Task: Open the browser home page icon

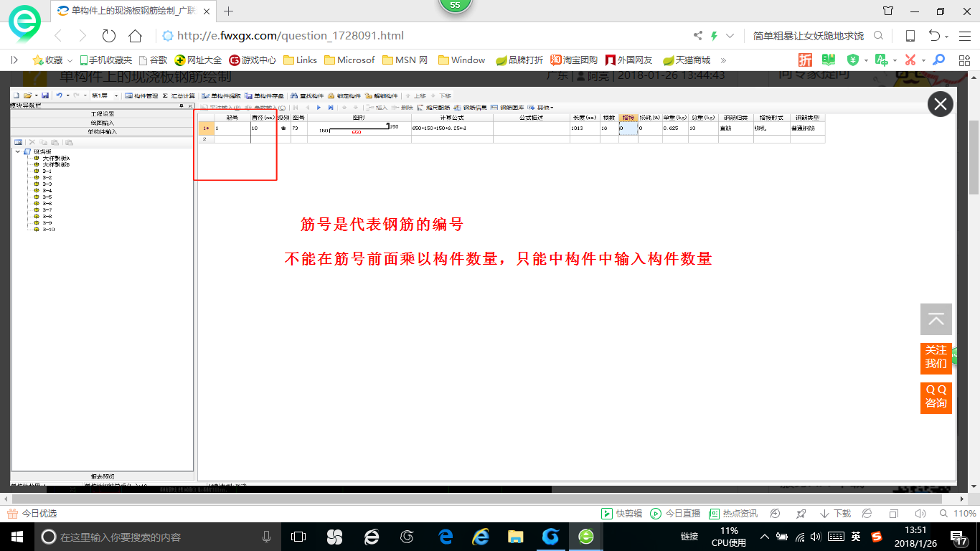Action: [135, 36]
